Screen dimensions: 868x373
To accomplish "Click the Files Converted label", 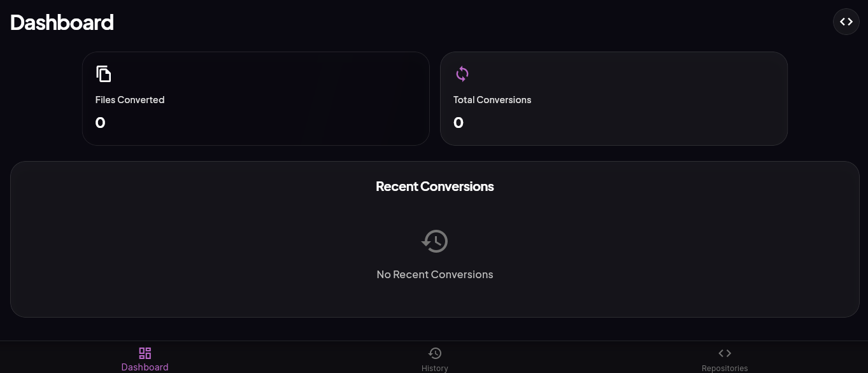I will pos(130,100).
